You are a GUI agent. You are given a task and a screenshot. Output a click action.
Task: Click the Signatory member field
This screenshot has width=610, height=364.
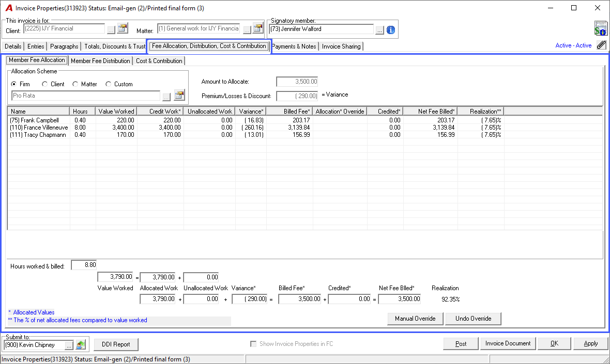[322, 29]
